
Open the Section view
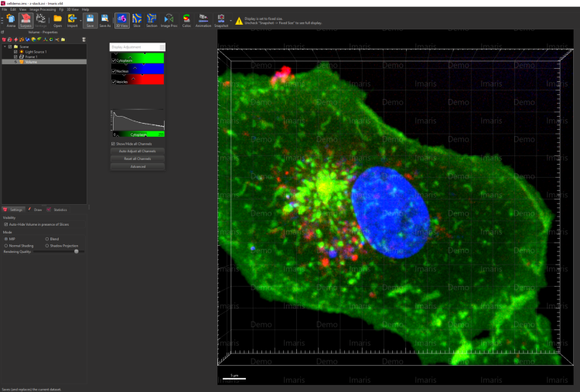(152, 19)
